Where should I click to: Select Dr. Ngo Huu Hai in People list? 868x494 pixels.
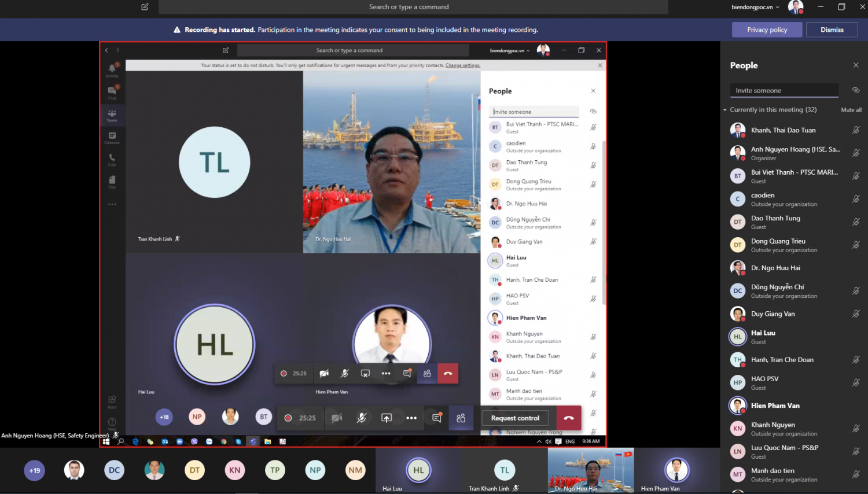coord(794,268)
